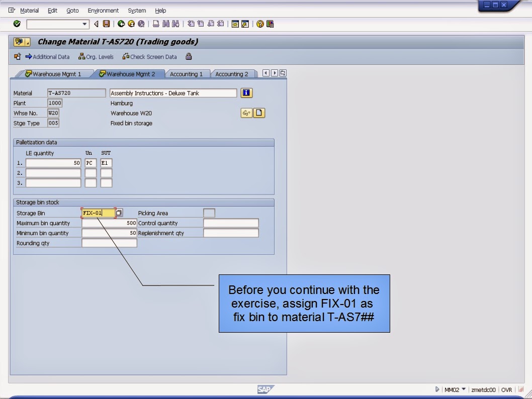Customize local layout via the monitor icon
The width and height of the screenshot is (532, 399).
point(270,24)
